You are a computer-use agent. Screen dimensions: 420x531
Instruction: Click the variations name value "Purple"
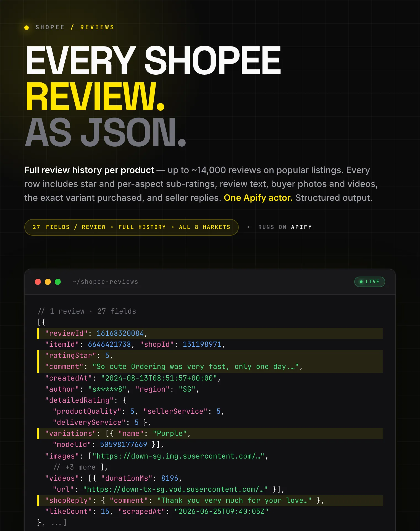(x=170, y=433)
